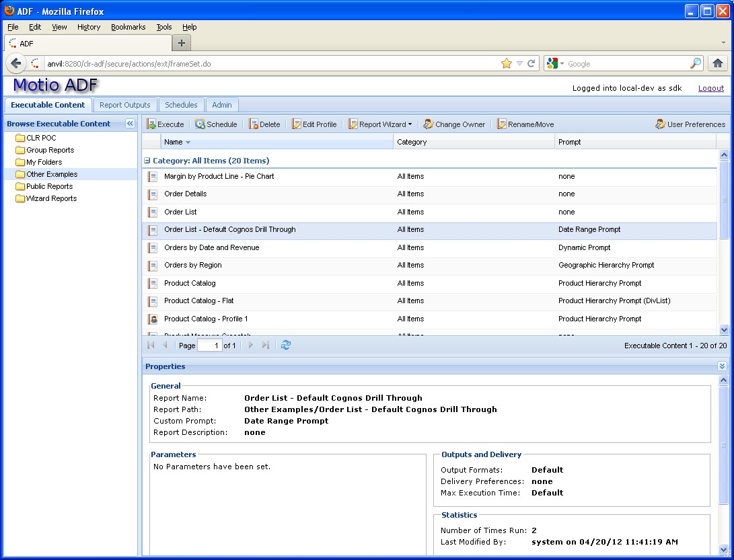Collapse the Properties panel
The width and height of the screenshot is (734, 560).
pos(723,366)
